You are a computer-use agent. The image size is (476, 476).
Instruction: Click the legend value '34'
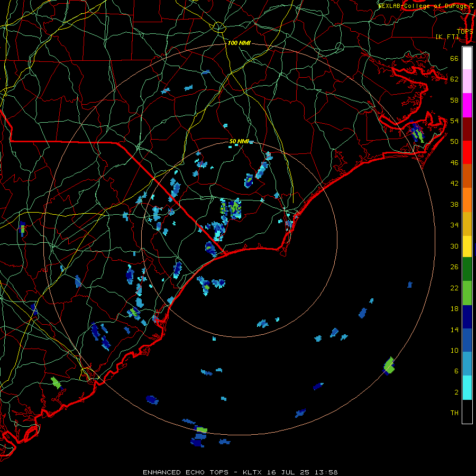click(454, 225)
